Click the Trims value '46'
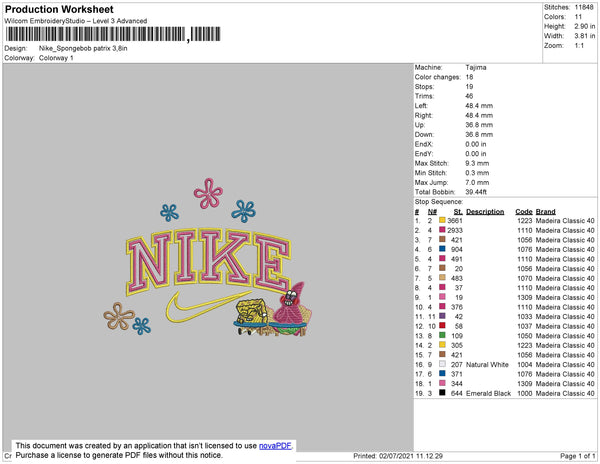The image size is (600, 464). (470, 96)
